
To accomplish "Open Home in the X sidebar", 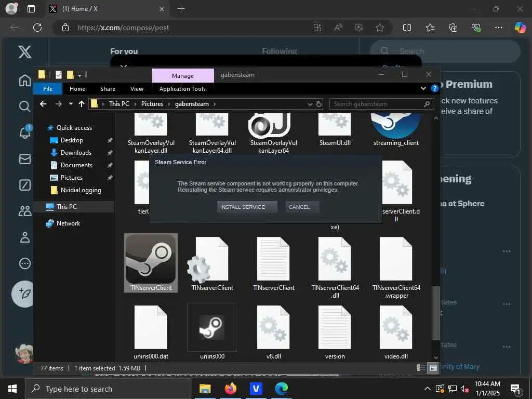I will tap(25, 81).
